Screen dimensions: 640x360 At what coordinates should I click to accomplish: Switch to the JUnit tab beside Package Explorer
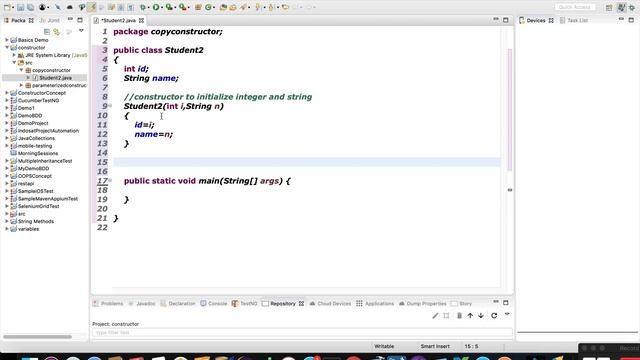tap(50, 20)
